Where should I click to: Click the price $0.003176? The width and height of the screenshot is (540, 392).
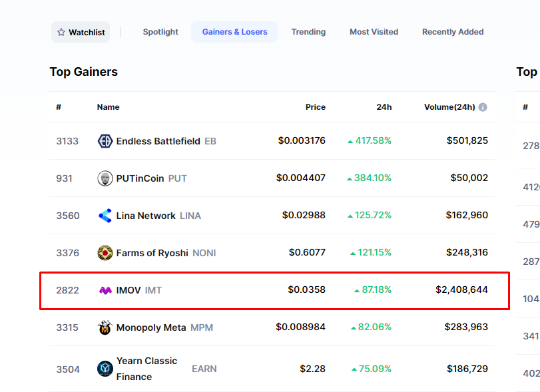coord(302,140)
